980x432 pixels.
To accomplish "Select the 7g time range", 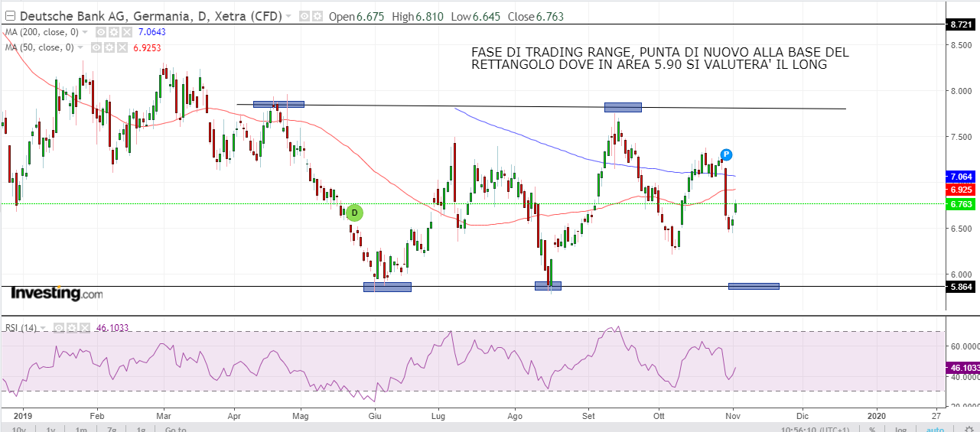I will 112,428.
